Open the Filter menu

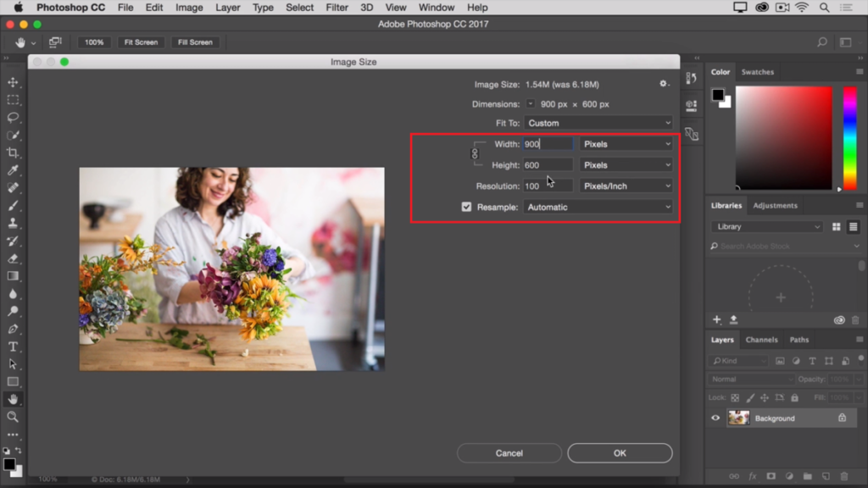pos(337,8)
